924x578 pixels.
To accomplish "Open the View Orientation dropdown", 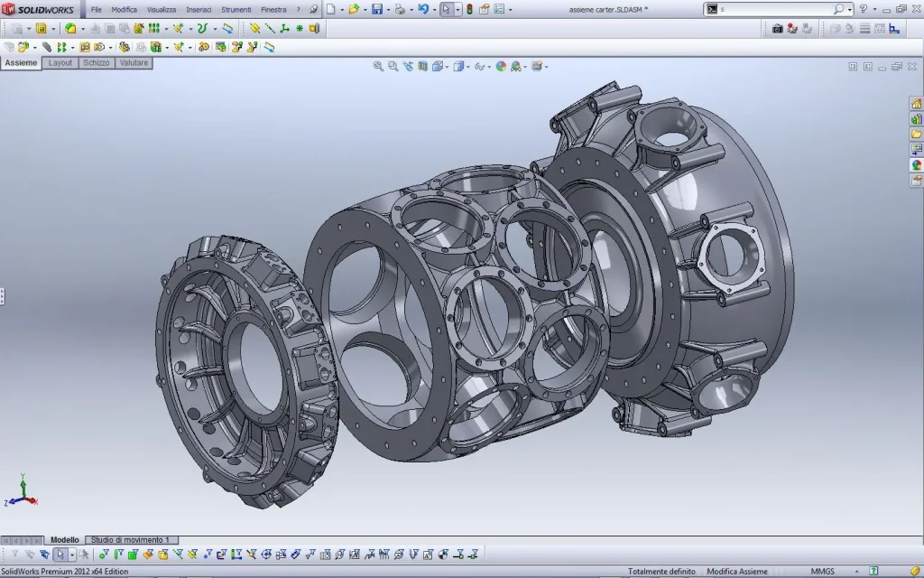I will [x=439, y=67].
